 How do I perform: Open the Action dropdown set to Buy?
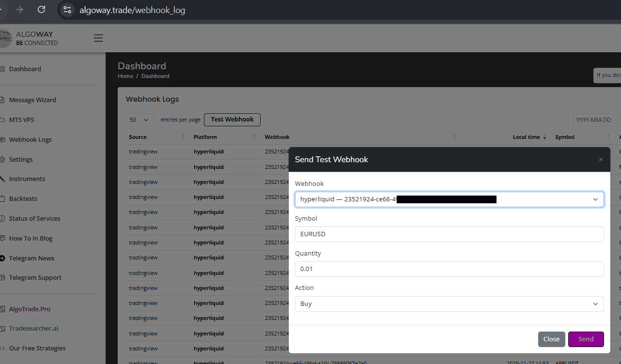click(449, 304)
